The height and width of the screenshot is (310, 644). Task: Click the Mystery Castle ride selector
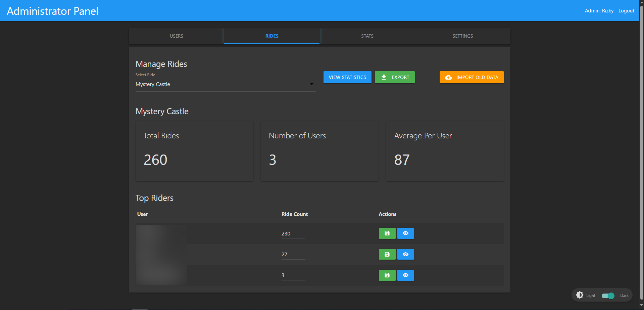pos(221,84)
